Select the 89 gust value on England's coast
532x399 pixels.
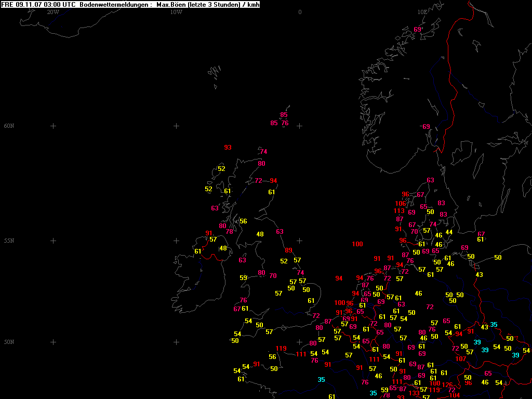[x=289, y=250]
